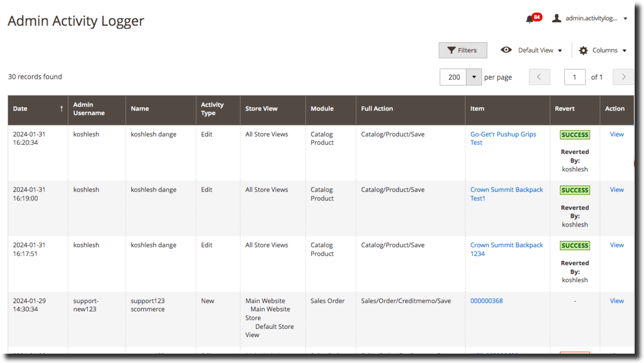The height and width of the screenshot is (363, 644).
Task: Click the Date column sort arrow
Action: pos(61,109)
